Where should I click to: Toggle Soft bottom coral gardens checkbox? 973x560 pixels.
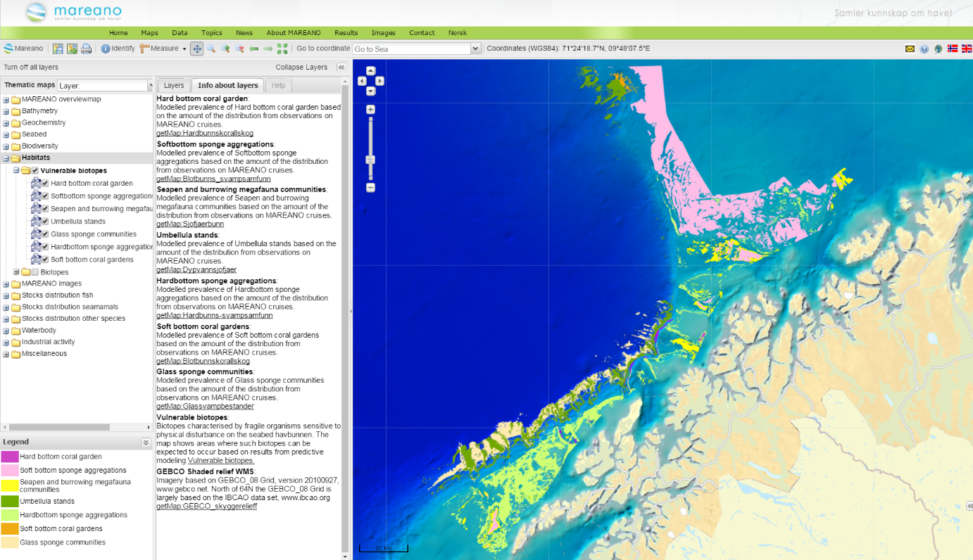pos(45,260)
